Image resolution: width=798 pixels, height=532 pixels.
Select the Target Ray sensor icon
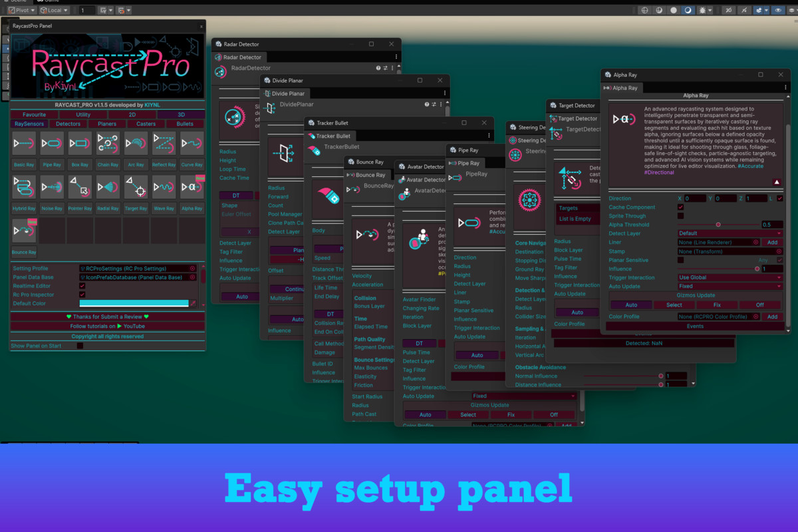136,187
